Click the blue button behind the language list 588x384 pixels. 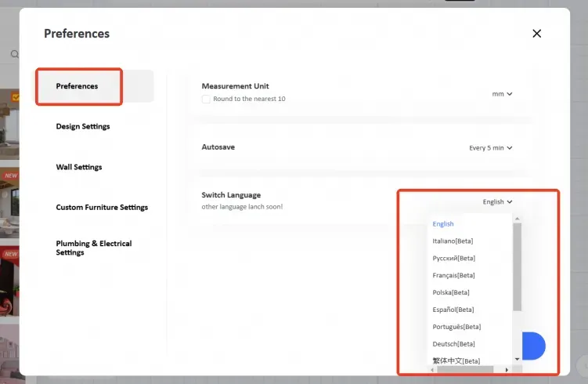(x=534, y=346)
